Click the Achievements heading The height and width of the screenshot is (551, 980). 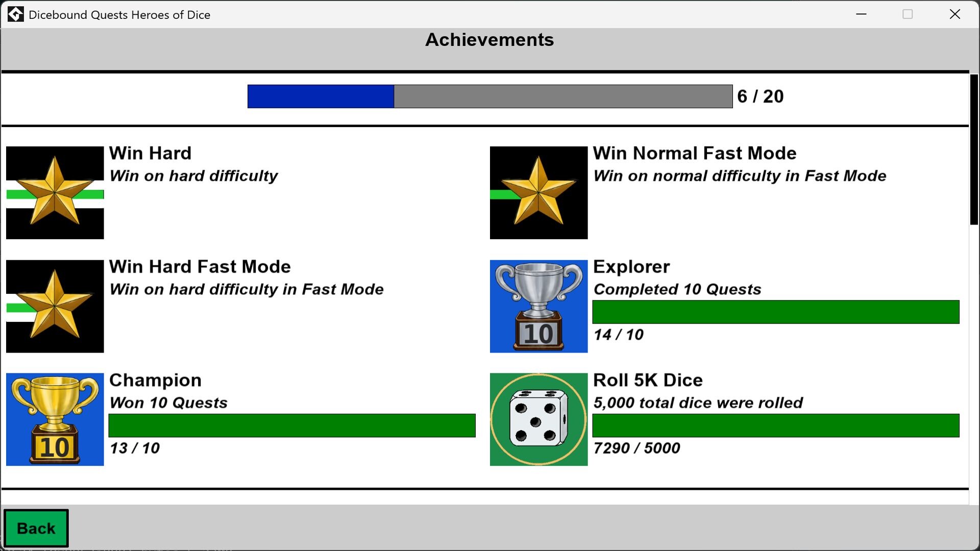[x=489, y=40]
